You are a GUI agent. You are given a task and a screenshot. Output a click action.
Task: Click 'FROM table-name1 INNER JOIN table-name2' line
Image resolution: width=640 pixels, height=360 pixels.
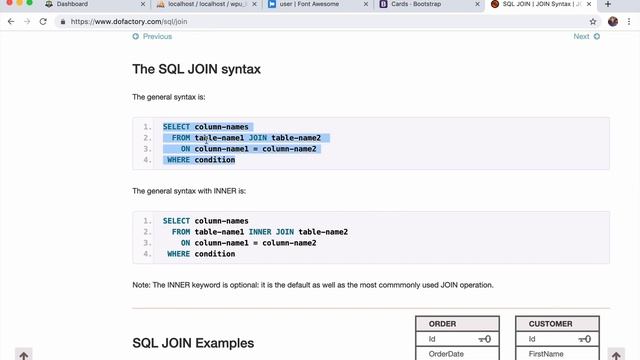tap(260, 232)
